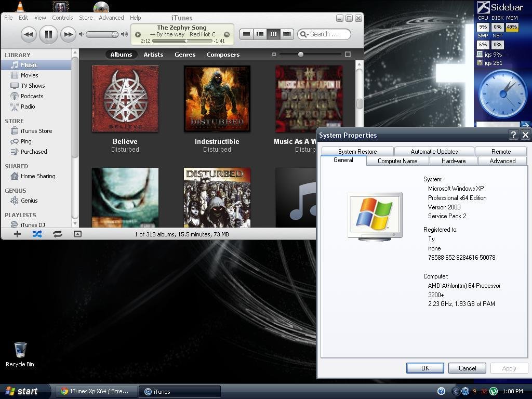Image resolution: width=532 pixels, height=399 pixels.
Task: Open the Store menu
Action: coord(86,18)
